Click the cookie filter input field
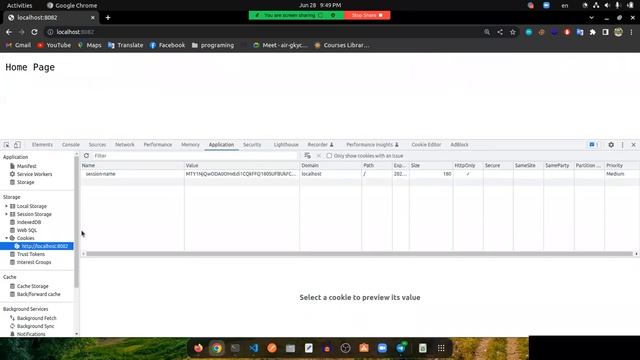Screen dimensions: 640x360 point(195,156)
